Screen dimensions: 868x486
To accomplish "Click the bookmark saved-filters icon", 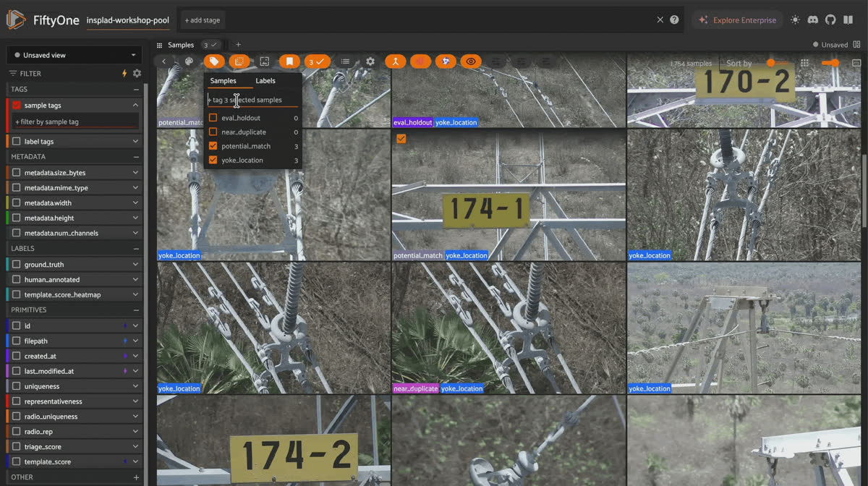I will click(289, 61).
